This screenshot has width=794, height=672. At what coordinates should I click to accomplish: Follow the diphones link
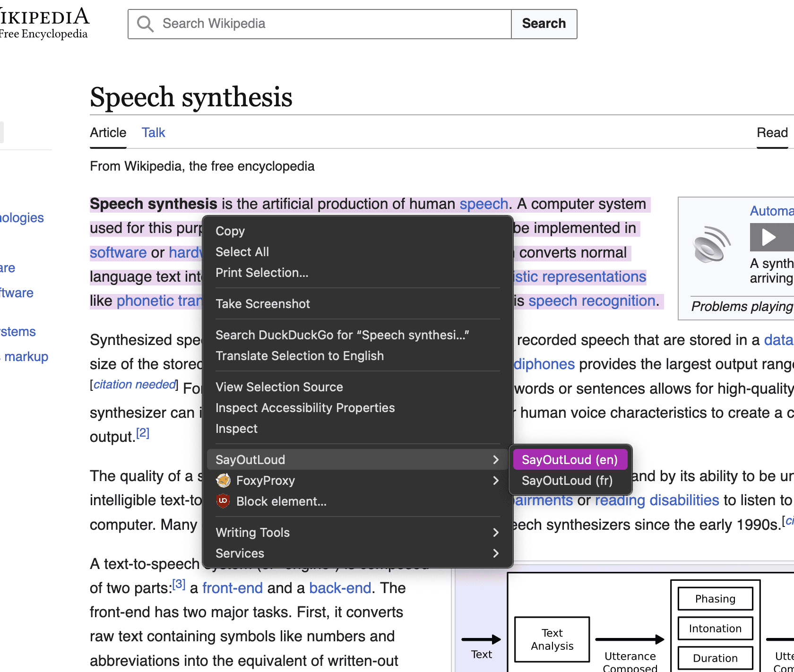(x=544, y=364)
